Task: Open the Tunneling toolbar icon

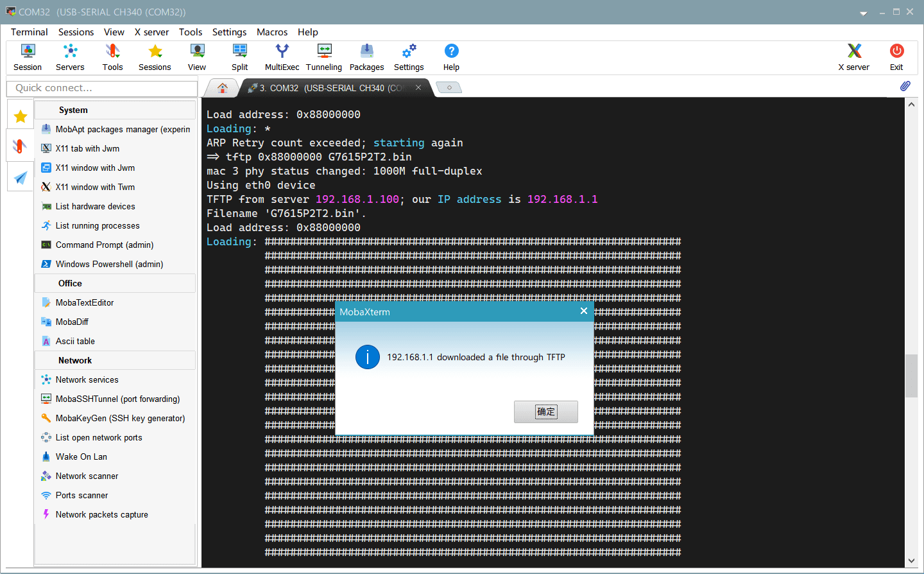Action: [324, 57]
